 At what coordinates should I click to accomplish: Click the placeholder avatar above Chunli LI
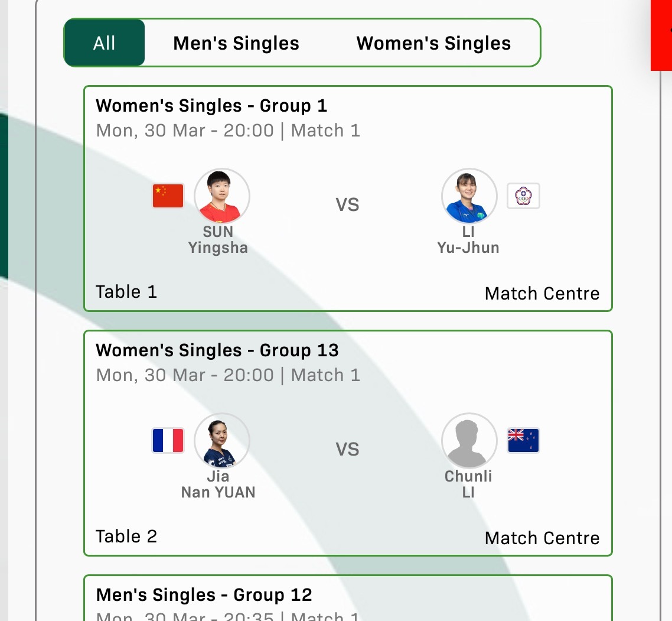(x=469, y=441)
